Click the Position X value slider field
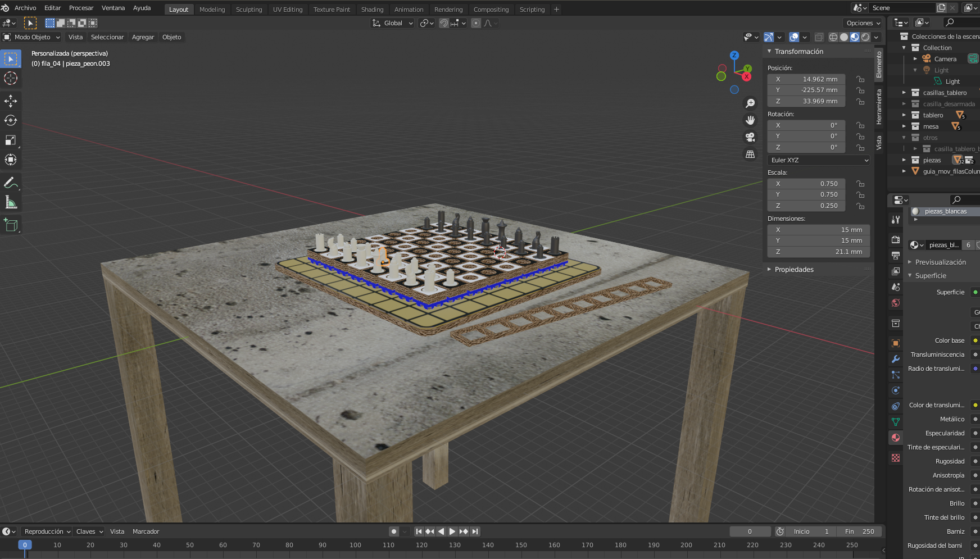 pos(806,79)
